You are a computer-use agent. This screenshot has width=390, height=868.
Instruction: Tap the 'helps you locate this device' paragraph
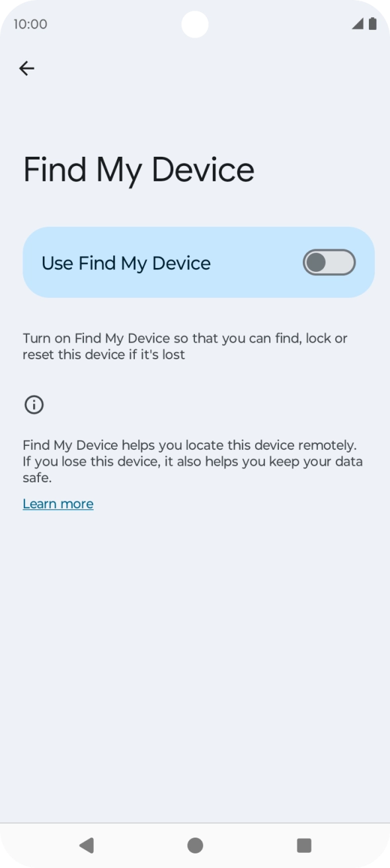(x=193, y=461)
